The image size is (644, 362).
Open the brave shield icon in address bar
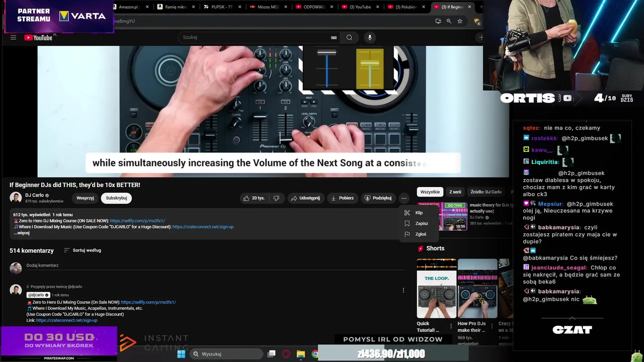click(476, 21)
